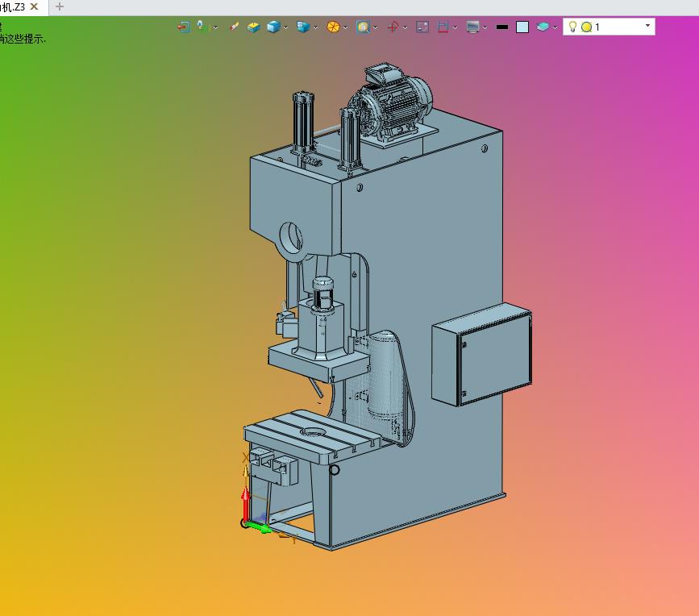
Task: Close the .Z3 document tab
Action: coord(34,6)
